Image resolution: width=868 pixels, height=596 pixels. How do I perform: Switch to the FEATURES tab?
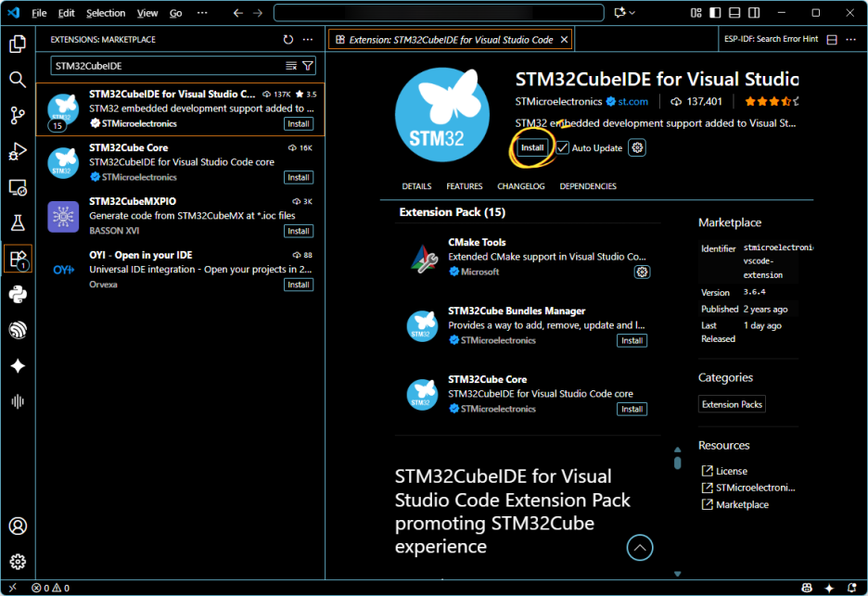point(465,186)
